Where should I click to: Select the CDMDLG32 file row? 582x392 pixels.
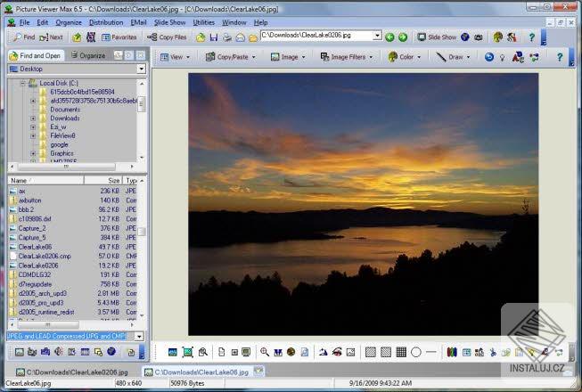(72, 274)
